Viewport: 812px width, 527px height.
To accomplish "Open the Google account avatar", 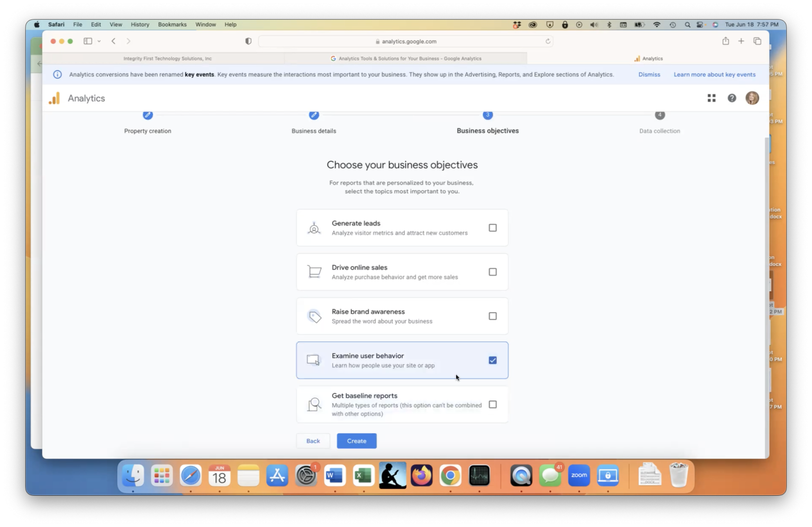I will tap(752, 98).
